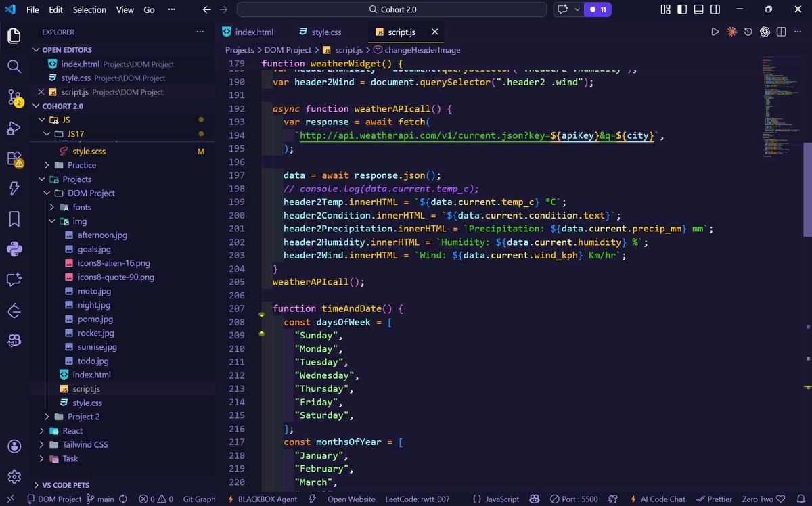Viewport: 812px width, 506px height.
Task: Open More Actions ellipsis in editor toolbar
Action: 798,32
